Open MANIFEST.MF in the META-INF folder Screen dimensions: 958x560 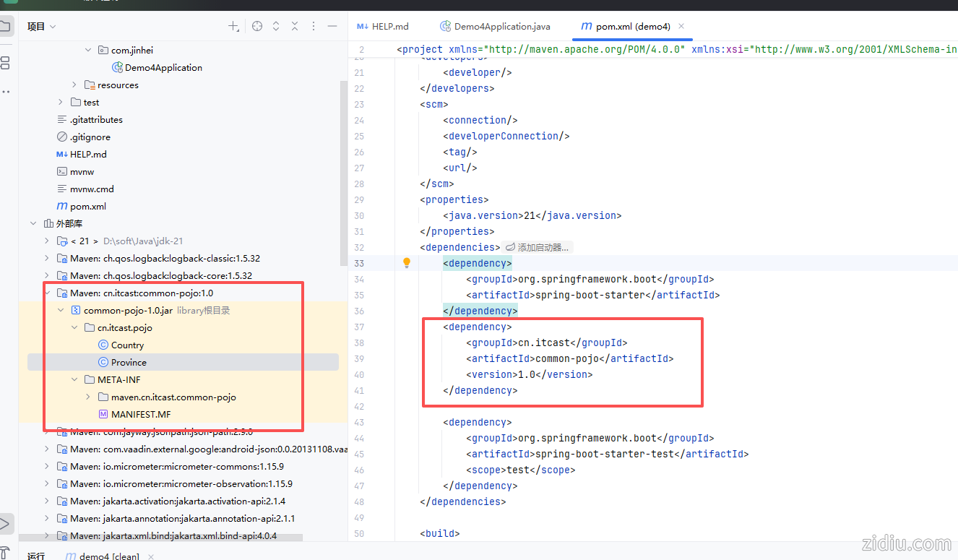tap(141, 415)
